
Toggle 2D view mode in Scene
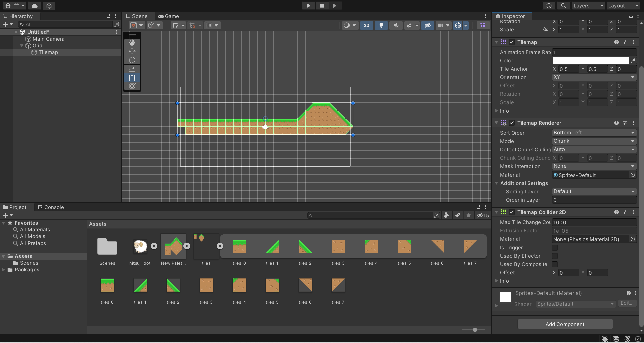366,25
